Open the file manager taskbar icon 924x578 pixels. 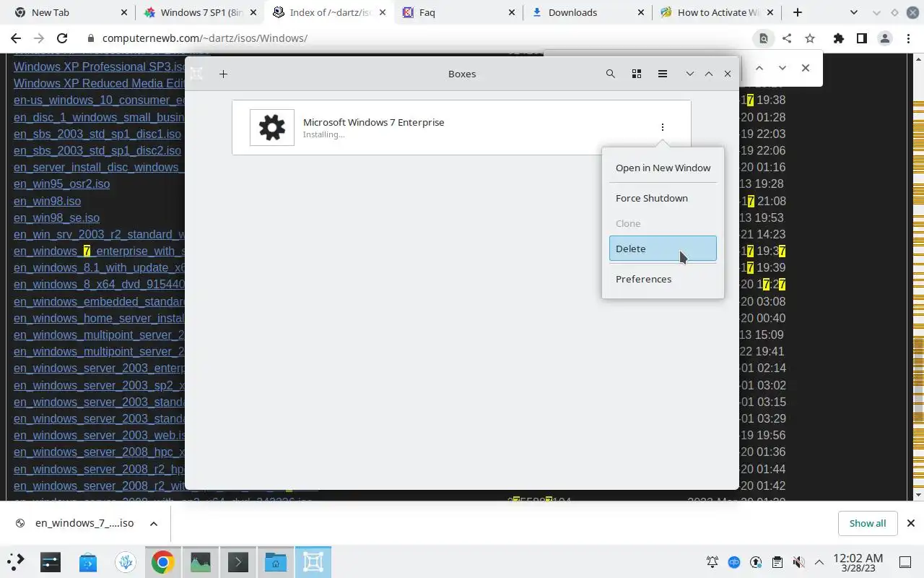(276, 561)
